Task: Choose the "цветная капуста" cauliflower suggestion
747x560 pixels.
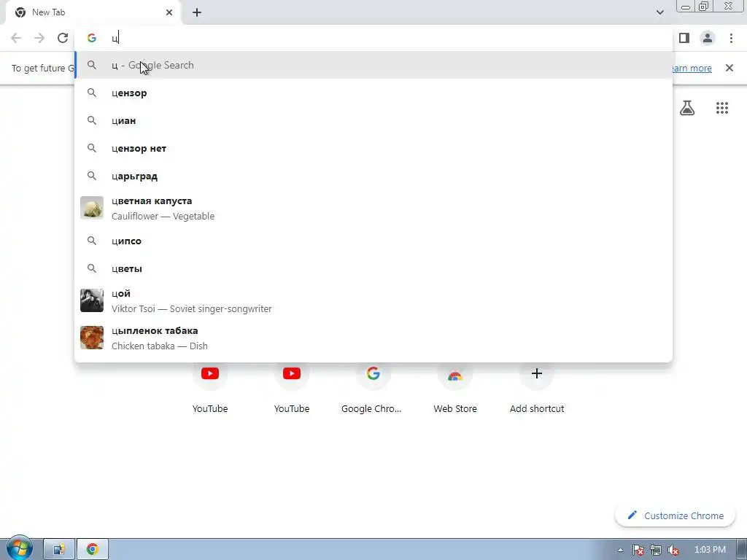Action: 373,208
